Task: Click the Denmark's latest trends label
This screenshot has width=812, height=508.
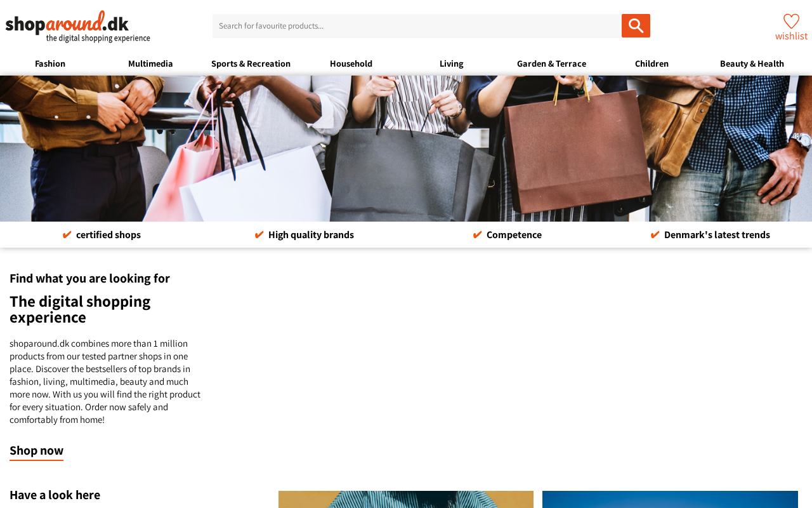Action: tap(717, 235)
